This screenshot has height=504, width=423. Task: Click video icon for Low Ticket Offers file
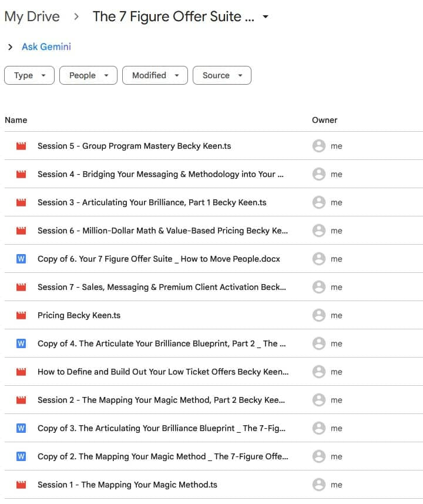pyautogui.click(x=21, y=372)
